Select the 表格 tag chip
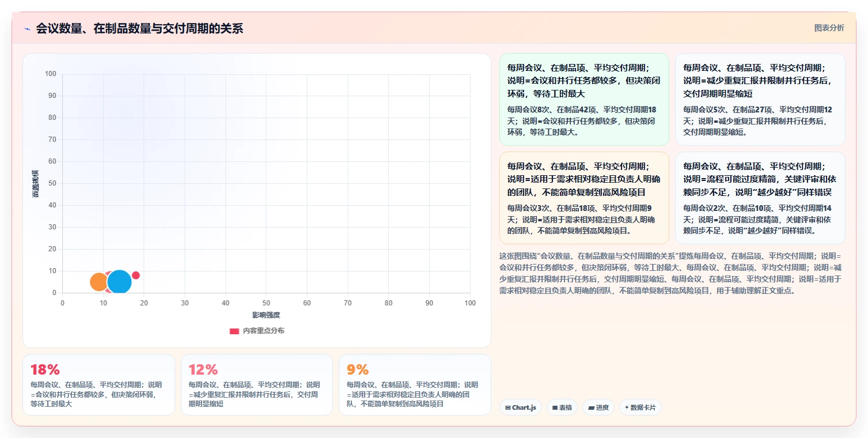Screen dimensions: 868x438 (562, 407)
